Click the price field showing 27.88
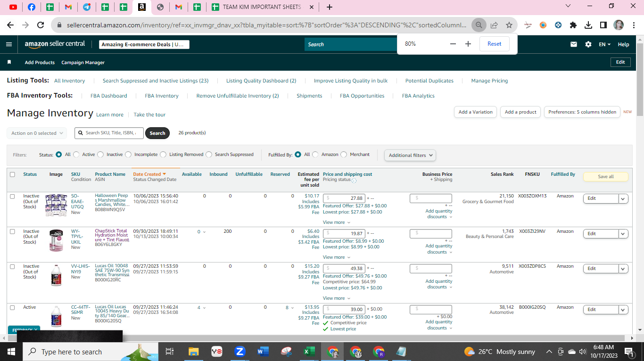The height and width of the screenshot is (361, 644). pyautogui.click(x=344, y=198)
